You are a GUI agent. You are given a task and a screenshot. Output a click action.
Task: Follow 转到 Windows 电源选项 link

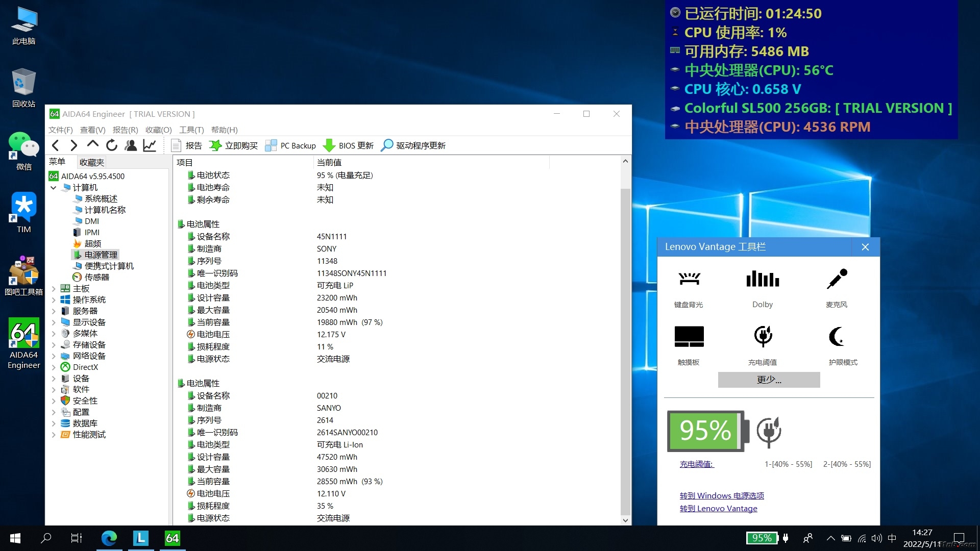722,496
